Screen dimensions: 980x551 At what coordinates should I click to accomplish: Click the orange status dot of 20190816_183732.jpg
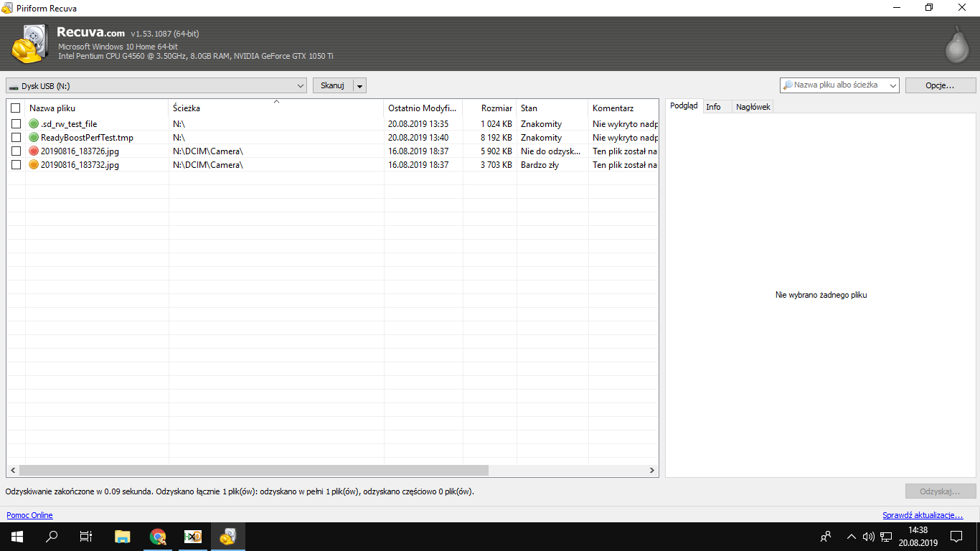(x=34, y=165)
